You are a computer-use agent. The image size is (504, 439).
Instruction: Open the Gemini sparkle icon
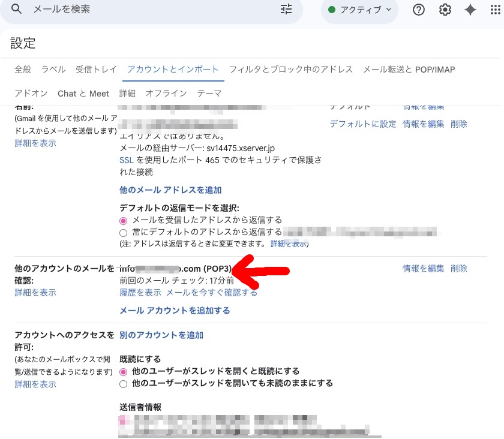pyautogui.click(x=470, y=10)
